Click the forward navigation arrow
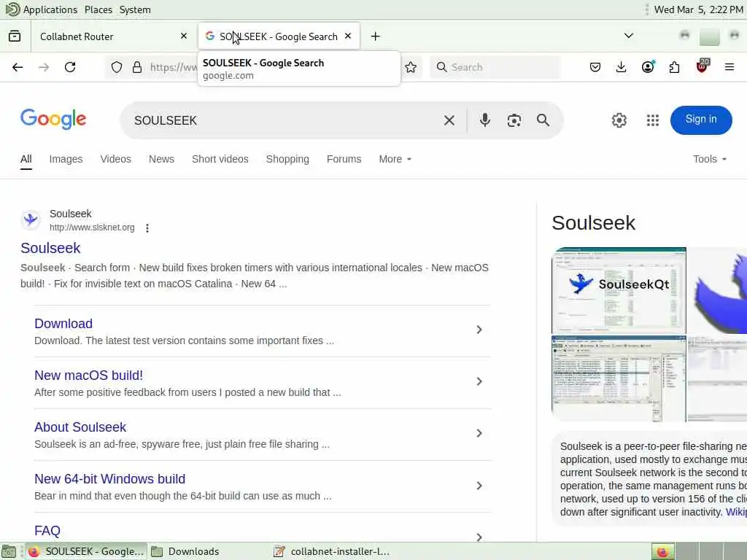747x560 pixels. tap(44, 67)
